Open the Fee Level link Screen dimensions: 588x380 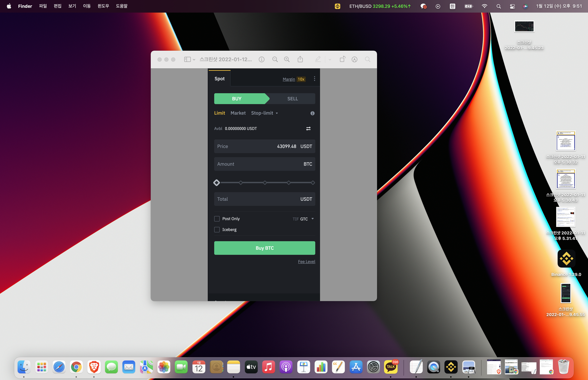306,262
